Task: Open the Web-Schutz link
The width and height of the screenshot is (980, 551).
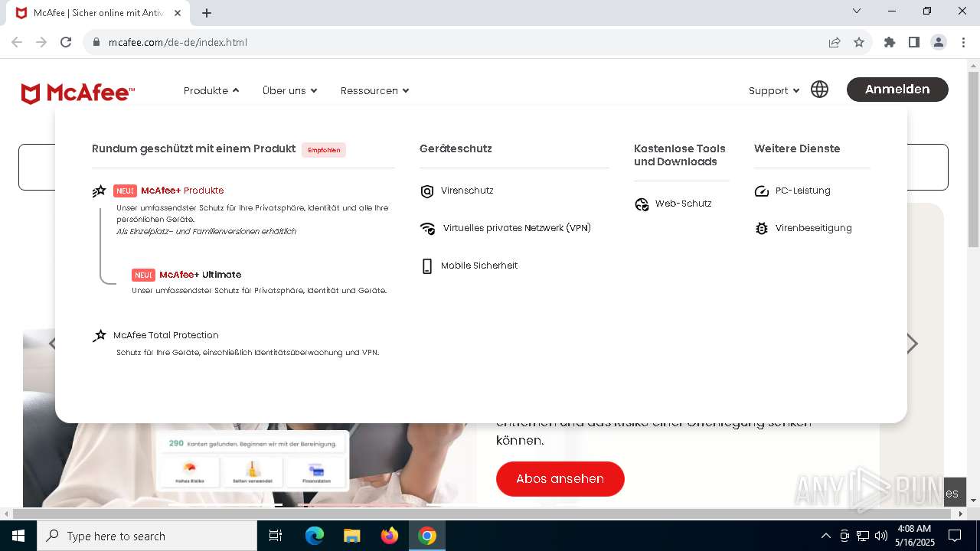Action: (684, 204)
